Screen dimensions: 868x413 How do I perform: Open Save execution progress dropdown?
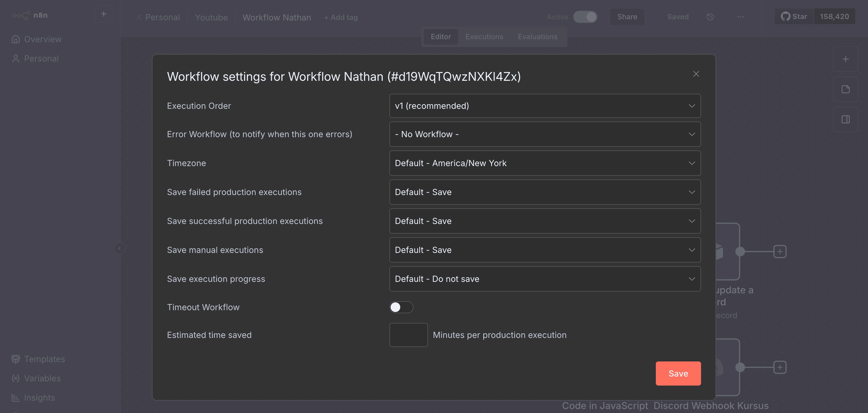point(545,279)
